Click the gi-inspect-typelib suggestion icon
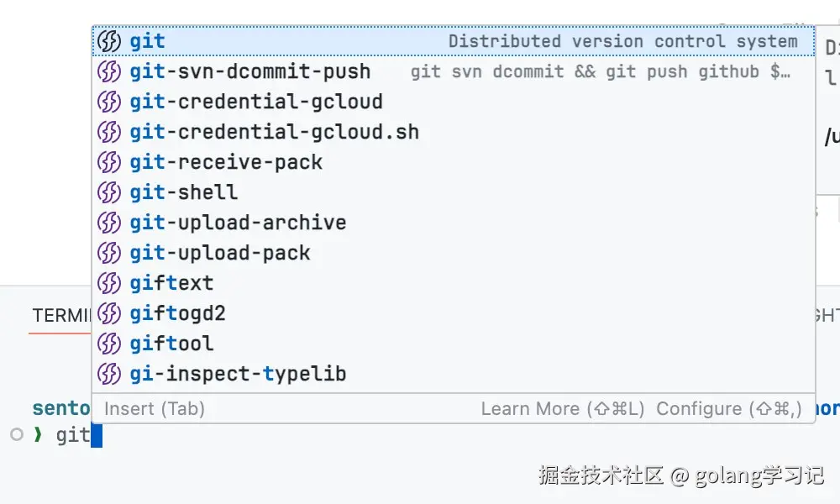This screenshot has width=840, height=504. [109, 374]
